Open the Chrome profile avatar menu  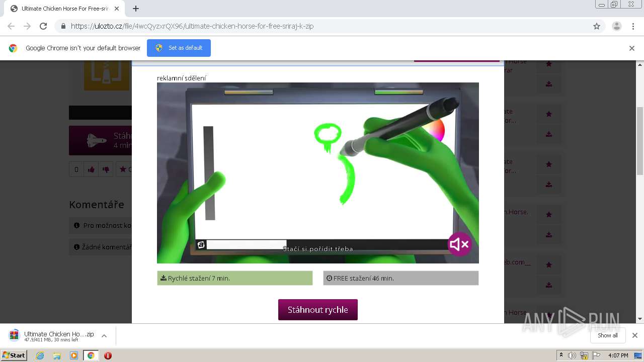pyautogui.click(x=616, y=26)
